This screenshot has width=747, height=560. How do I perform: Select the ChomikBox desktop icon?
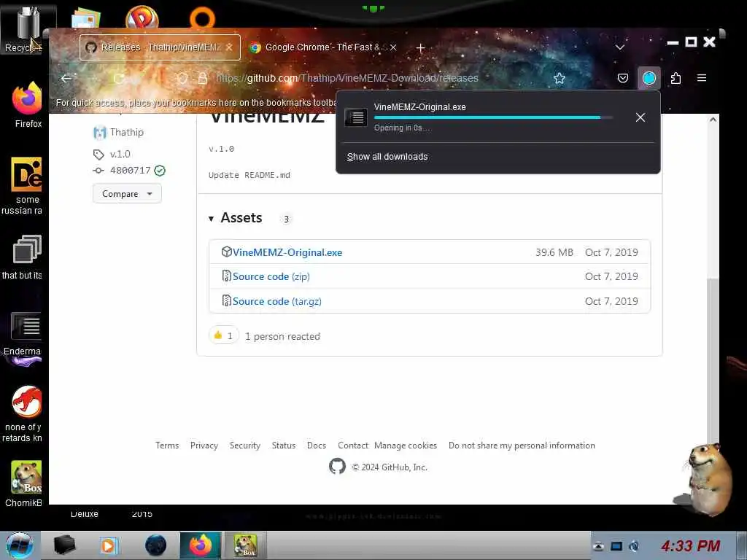point(25,483)
